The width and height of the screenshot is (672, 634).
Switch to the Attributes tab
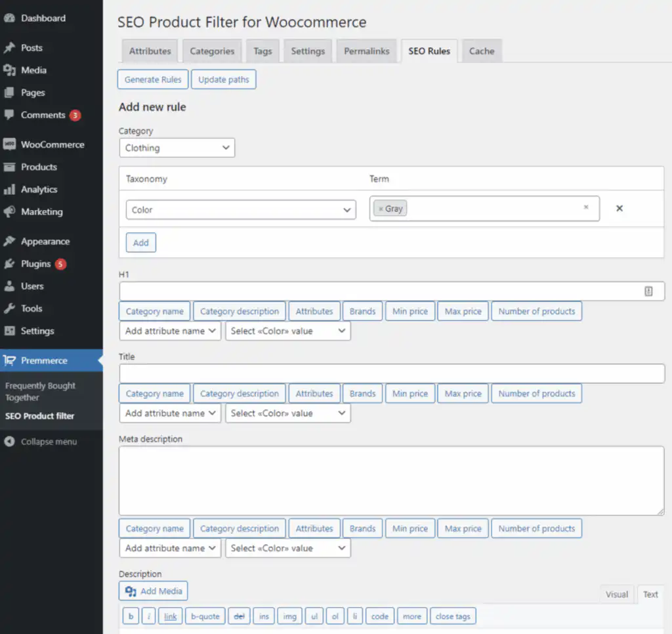150,51
